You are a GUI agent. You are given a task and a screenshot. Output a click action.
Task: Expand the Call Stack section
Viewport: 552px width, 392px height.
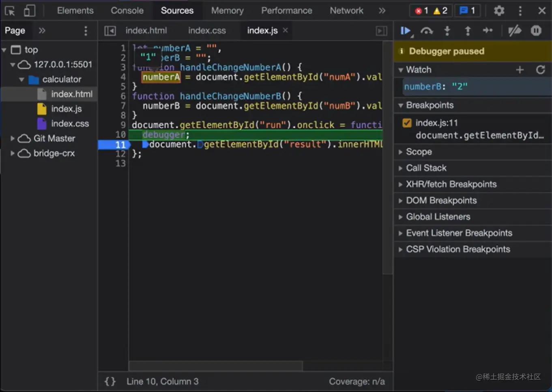(x=426, y=168)
